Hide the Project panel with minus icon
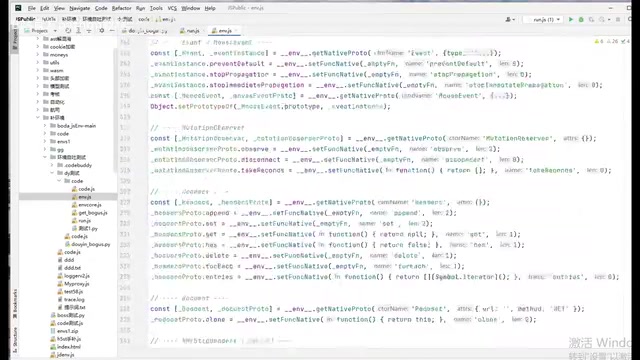This screenshot has width=640, height=360. (112, 31)
